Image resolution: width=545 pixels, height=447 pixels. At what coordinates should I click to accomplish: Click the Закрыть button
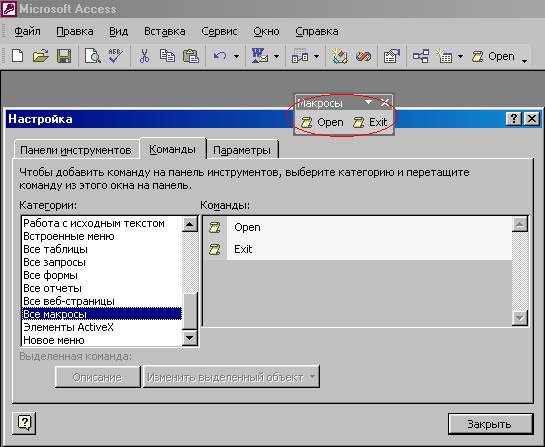click(x=489, y=424)
